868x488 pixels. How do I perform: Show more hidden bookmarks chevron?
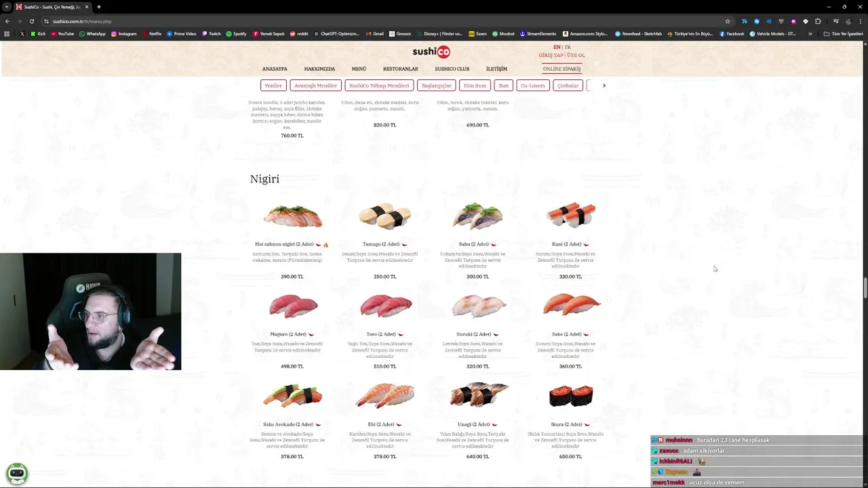[x=810, y=34]
